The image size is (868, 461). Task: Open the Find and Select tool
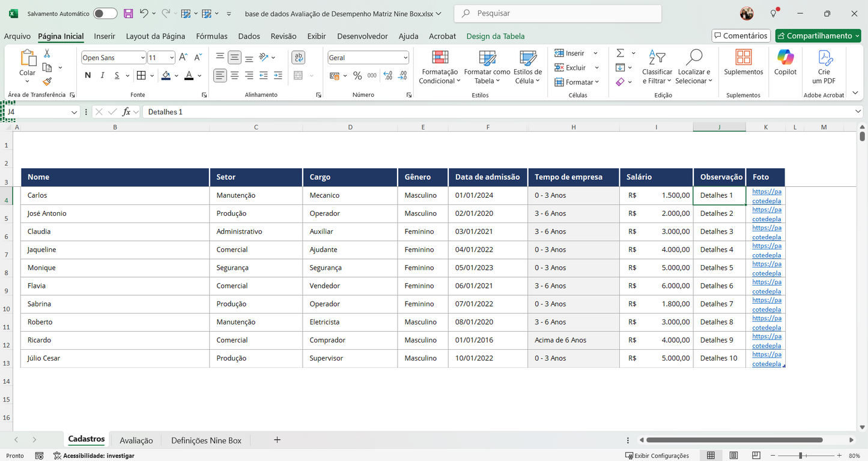(x=694, y=67)
